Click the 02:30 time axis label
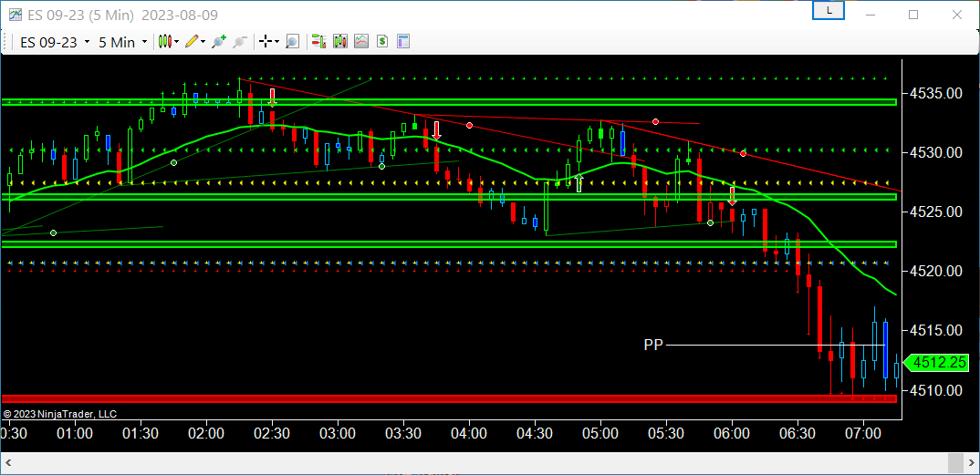 click(x=272, y=433)
